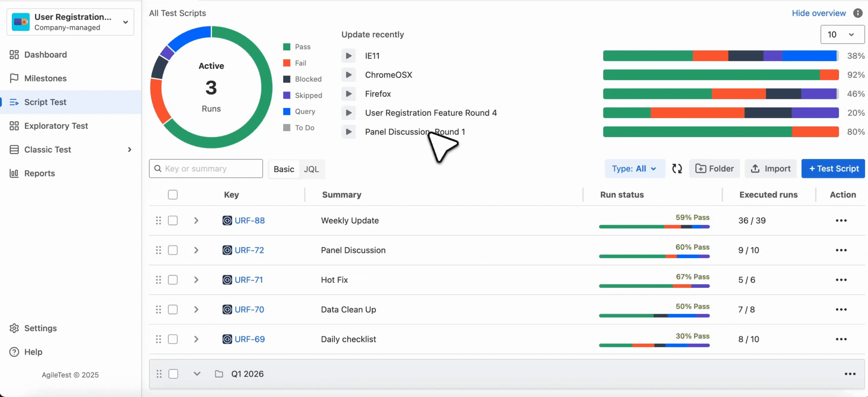Image resolution: width=868 pixels, height=397 pixels.
Task: Check the select-all checkbox in table header
Action: point(172,195)
